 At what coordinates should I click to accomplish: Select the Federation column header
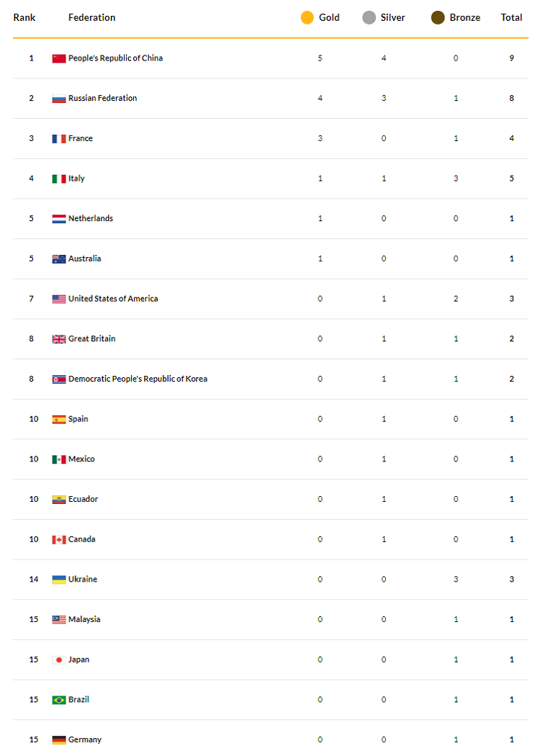[x=91, y=18]
